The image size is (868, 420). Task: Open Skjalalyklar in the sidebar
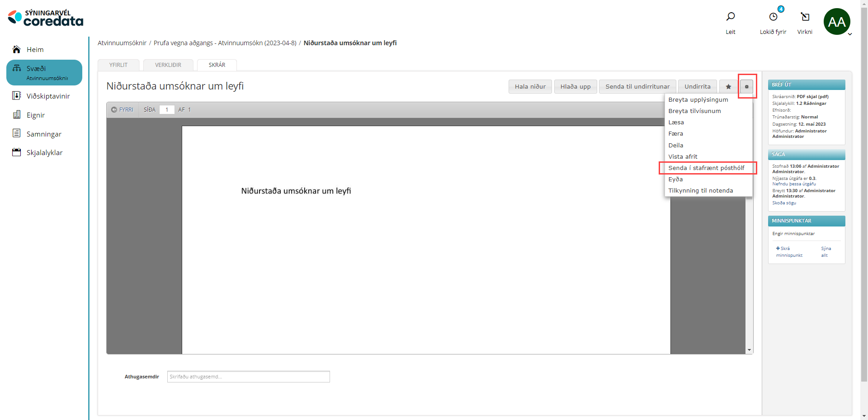[x=44, y=153]
